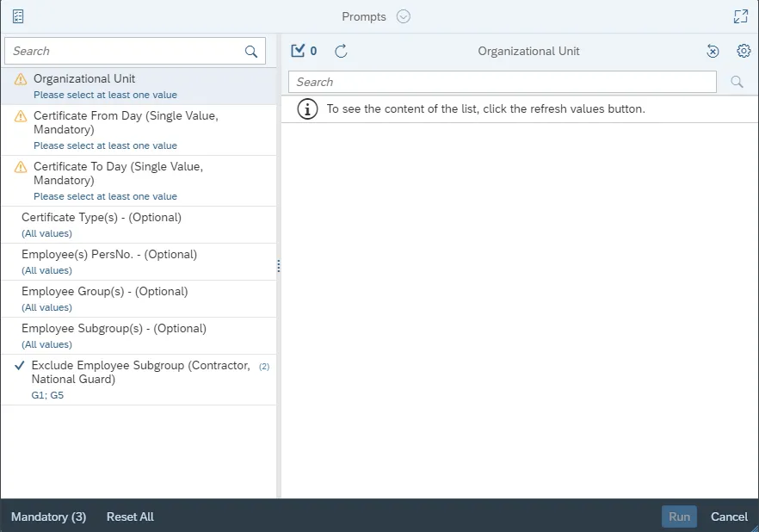Toggle the selected values checkbox counter
This screenshot has height=532, width=759.
(304, 51)
